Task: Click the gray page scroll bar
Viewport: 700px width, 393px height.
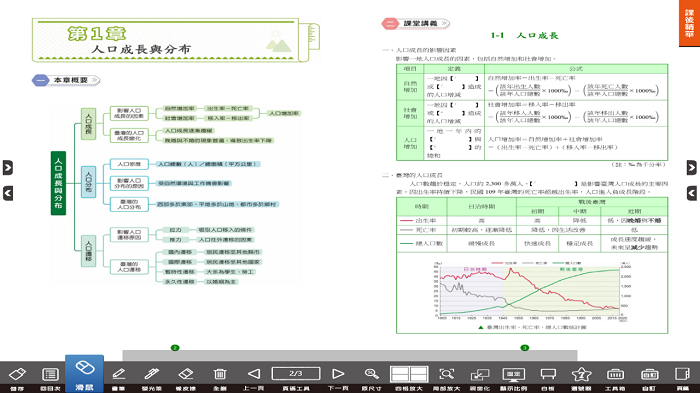Action: [x=350, y=355]
